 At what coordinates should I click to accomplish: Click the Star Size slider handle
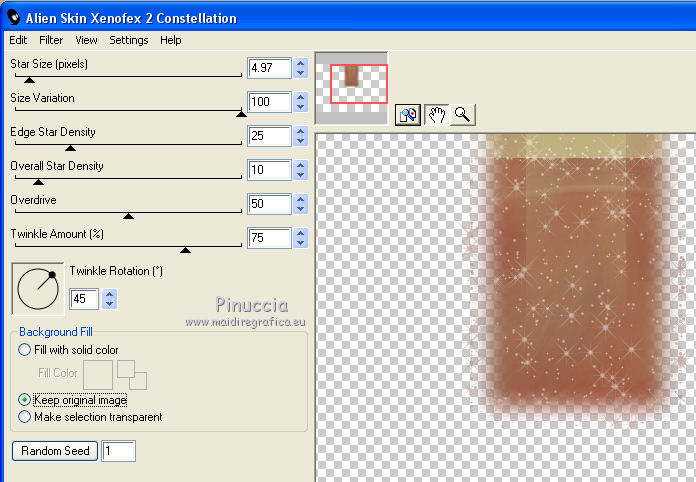(x=29, y=80)
